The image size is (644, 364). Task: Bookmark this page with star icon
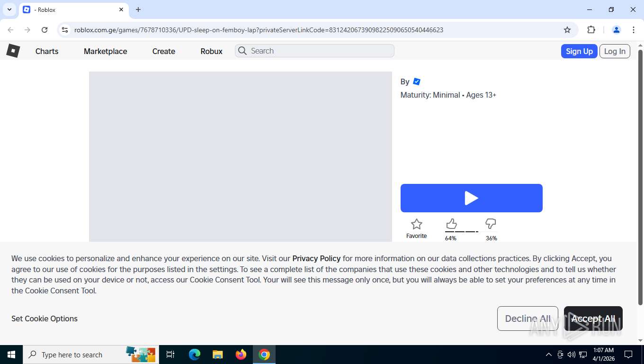tap(567, 30)
